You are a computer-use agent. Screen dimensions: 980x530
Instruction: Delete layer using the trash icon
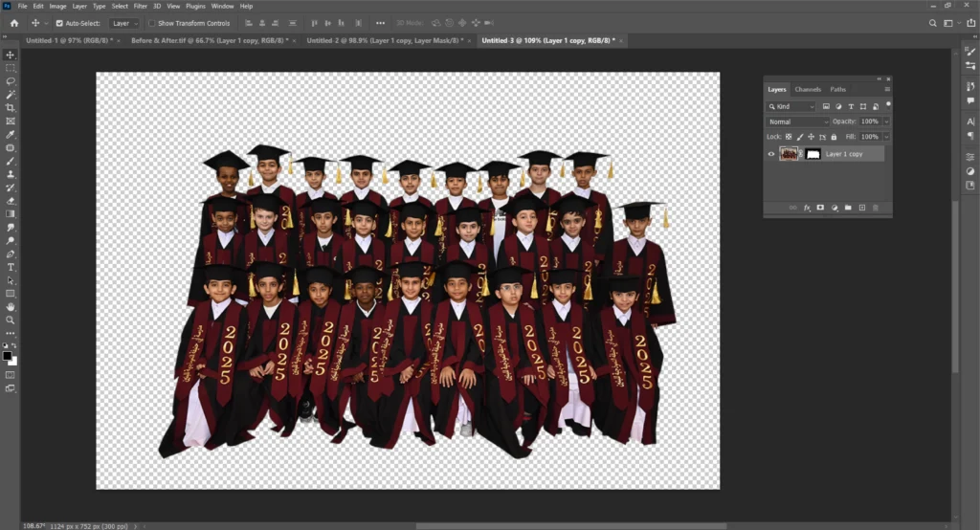click(875, 208)
